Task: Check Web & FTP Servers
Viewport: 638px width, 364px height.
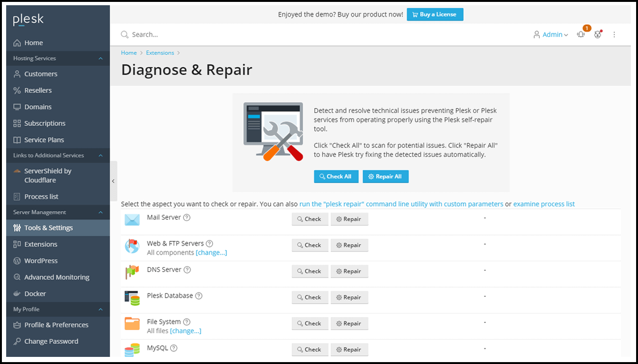Action: coord(310,245)
